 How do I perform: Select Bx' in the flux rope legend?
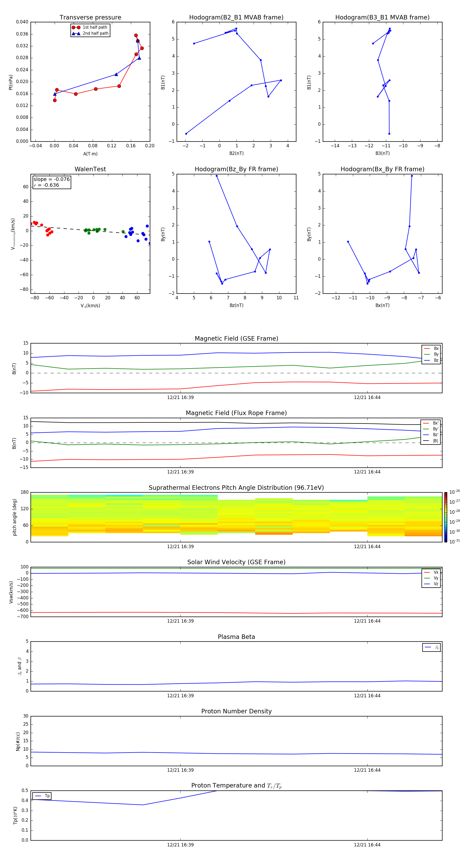pos(431,423)
